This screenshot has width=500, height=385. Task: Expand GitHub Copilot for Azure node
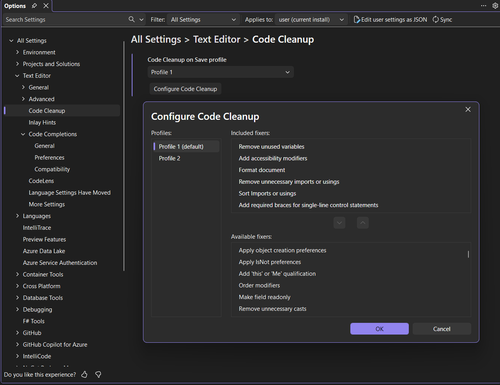pyautogui.click(x=17, y=344)
